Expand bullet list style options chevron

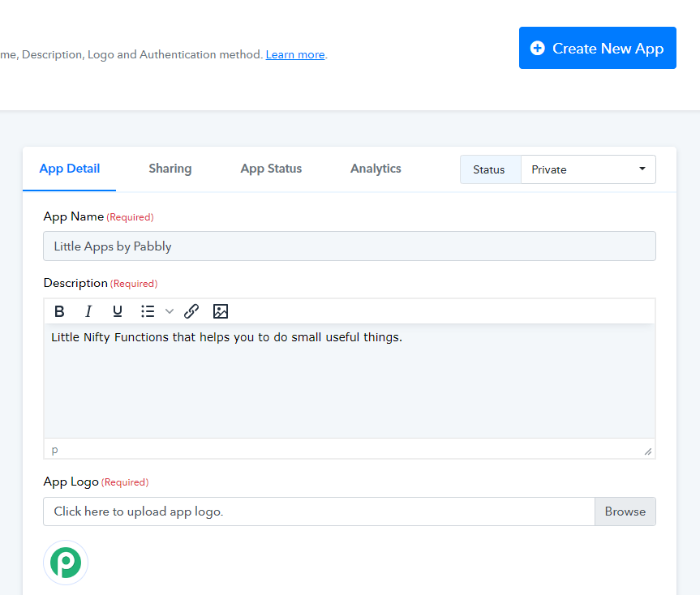tap(170, 311)
